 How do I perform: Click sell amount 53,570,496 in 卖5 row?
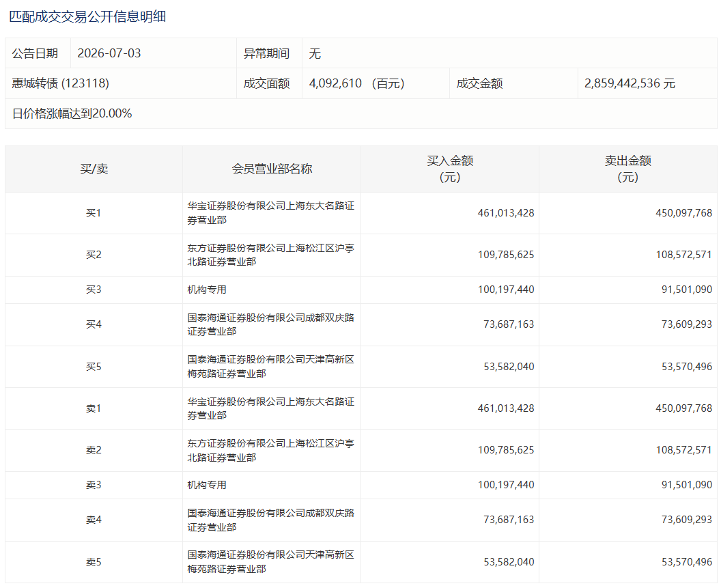point(686,562)
